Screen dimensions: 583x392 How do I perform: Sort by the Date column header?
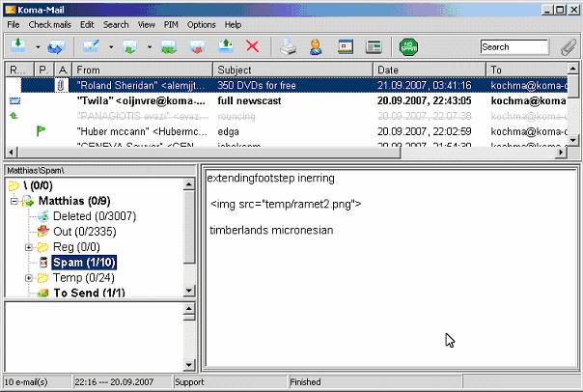click(430, 70)
